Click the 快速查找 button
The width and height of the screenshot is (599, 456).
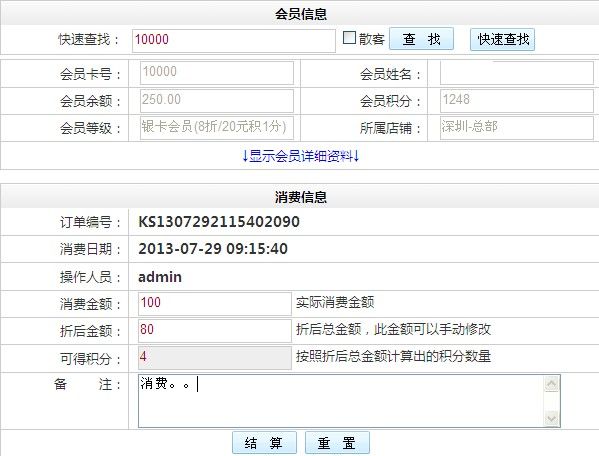click(x=502, y=39)
